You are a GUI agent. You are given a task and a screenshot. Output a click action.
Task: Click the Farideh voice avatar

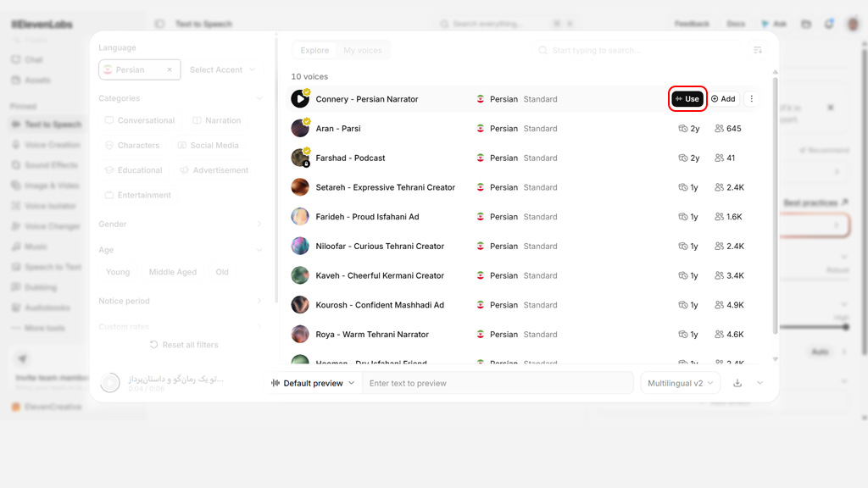coord(300,216)
